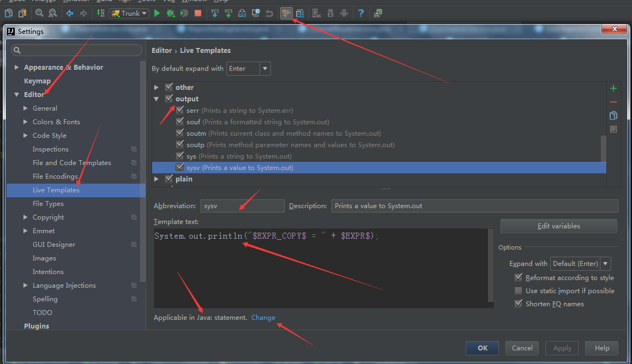Run the project with the green play icon
The height and width of the screenshot is (364, 632).
point(158,13)
